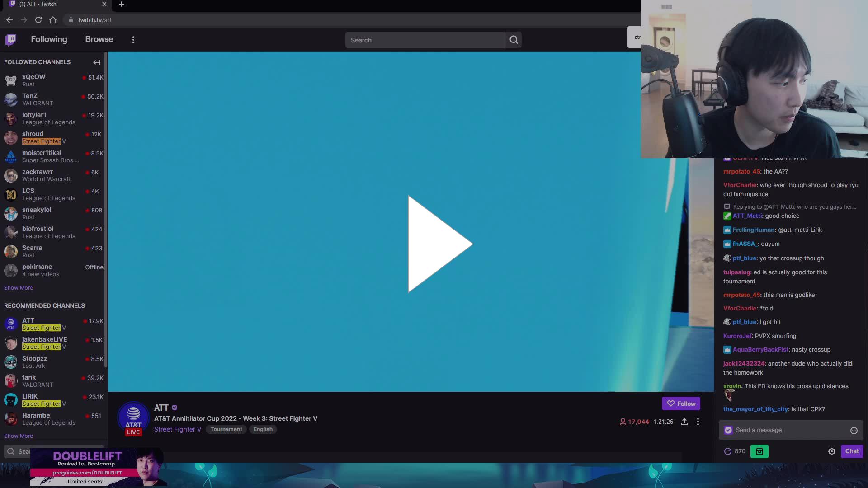Open the top navigation three-dot menu
The image size is (868, 488).
click(x=133, y=40)
